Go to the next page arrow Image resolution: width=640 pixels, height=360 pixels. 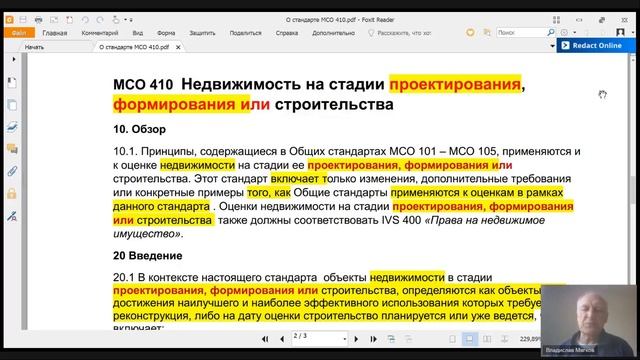point(356,339)
